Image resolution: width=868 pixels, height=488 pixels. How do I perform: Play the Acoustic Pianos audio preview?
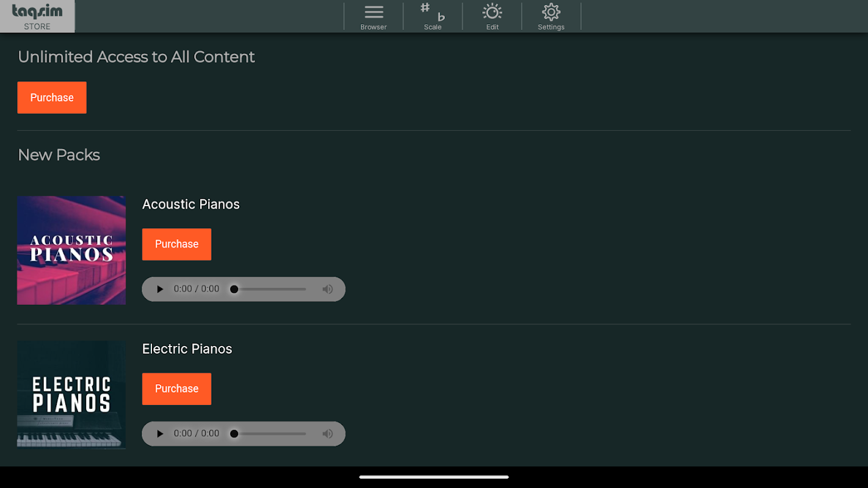pyautogui.click(x=160, y=289)
